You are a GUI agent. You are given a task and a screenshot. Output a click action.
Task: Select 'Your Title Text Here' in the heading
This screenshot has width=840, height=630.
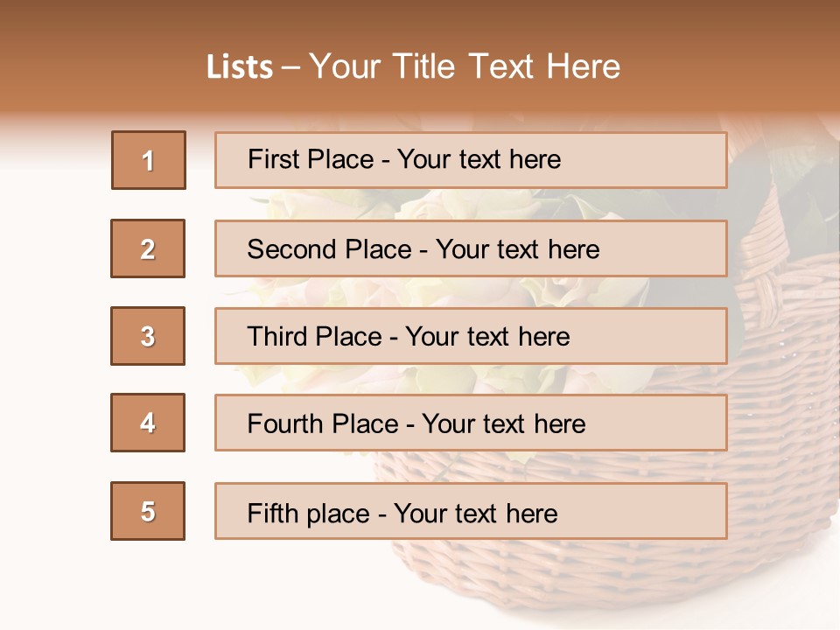[x=465, y=67]
